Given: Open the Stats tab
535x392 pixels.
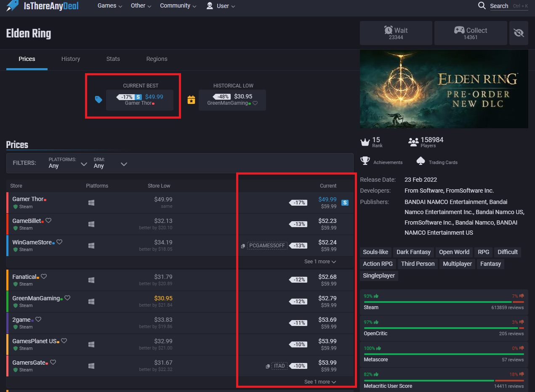Looking at the screenshot, I should [113, 59].
